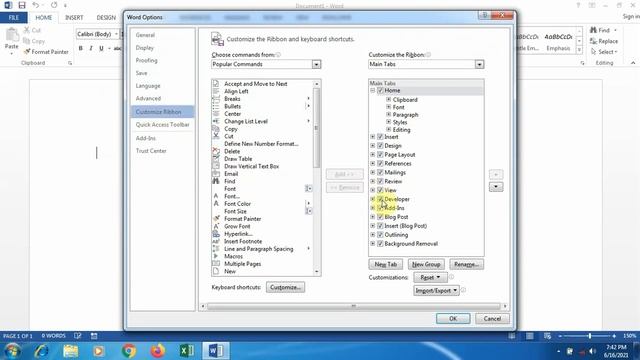640x360 pixels.
Task: Click the Save icon in Word's title bar
Action: pyautogui.click(x=22, y=5)
